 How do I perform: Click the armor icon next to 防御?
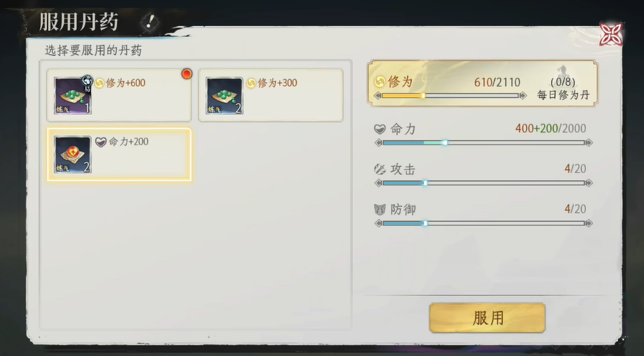click(380, 210)
